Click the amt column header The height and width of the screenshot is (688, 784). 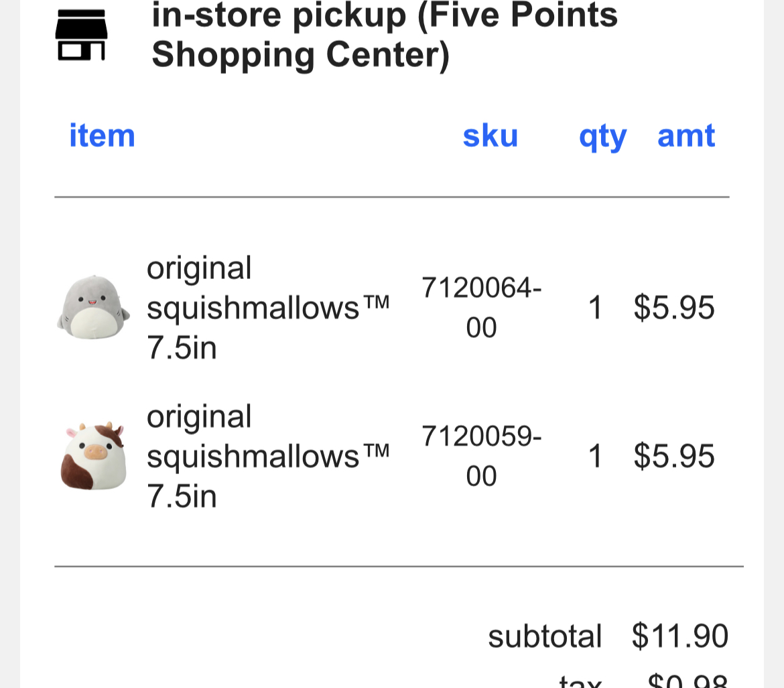coord(686,135)
